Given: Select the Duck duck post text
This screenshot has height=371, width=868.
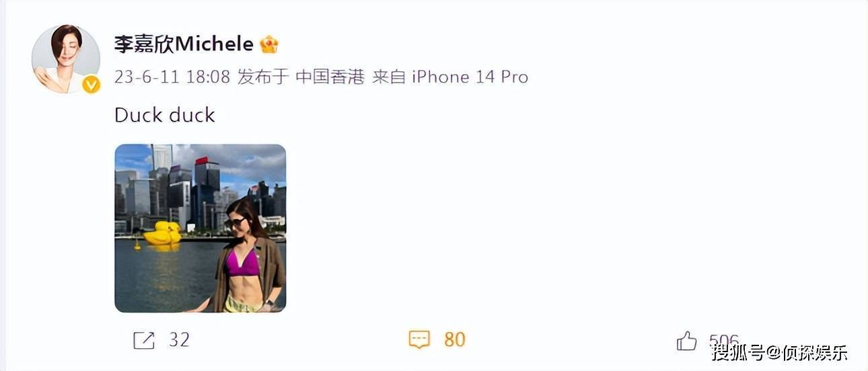Looking at the screenshot, I should point(165,115).
